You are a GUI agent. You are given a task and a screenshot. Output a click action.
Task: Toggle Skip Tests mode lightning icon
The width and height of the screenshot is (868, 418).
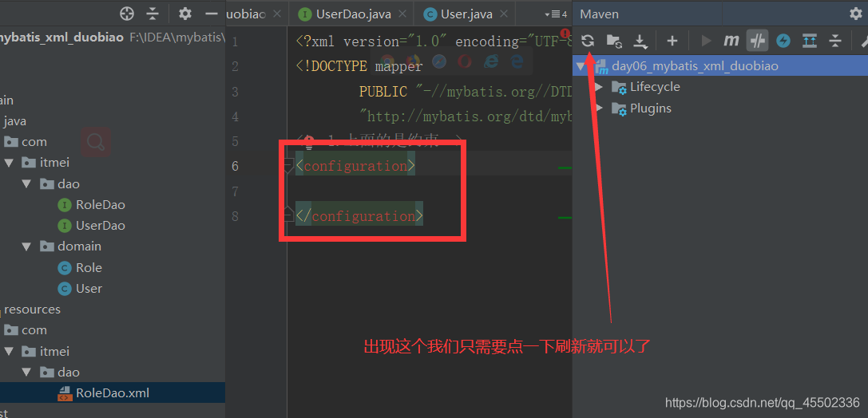pos(783,41)
